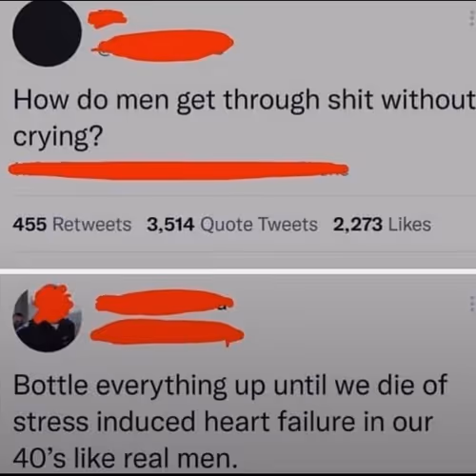View the 3,514 Quote Tweets list
The height and width of the screenshot is (476, 476).
(232, 225)
